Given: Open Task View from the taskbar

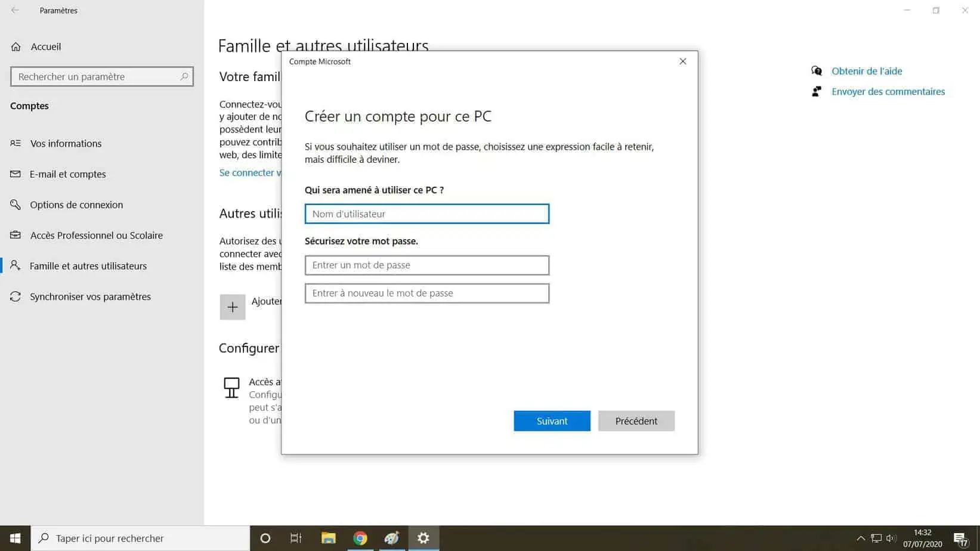Looking at the screenshot, I should (296, 538).
